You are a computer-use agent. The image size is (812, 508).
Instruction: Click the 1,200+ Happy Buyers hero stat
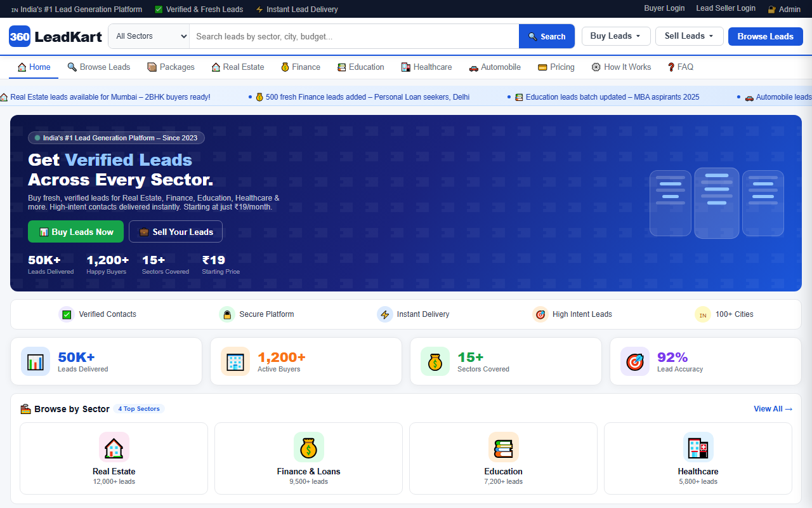click(x=108, y=265)
